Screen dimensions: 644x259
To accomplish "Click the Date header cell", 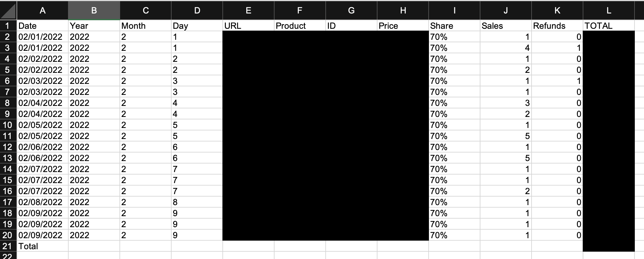I will coord(43,26).
